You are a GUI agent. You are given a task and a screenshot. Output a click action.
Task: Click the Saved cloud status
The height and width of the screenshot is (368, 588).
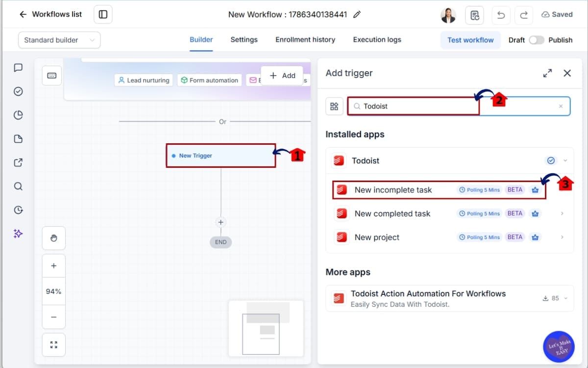557,15
